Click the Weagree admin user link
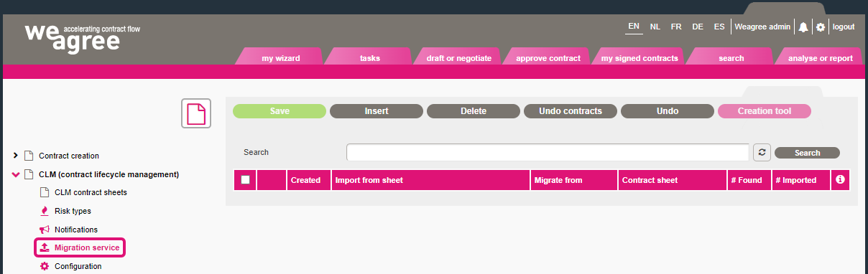 point(762,27)
